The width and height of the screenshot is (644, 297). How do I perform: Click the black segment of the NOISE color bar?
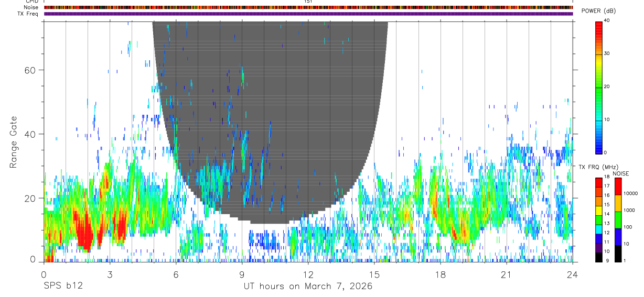click(x=617, y=254)
